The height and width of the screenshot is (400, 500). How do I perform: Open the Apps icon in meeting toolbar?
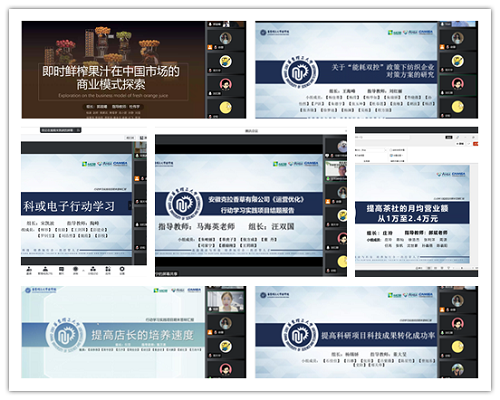coord(108,270)
